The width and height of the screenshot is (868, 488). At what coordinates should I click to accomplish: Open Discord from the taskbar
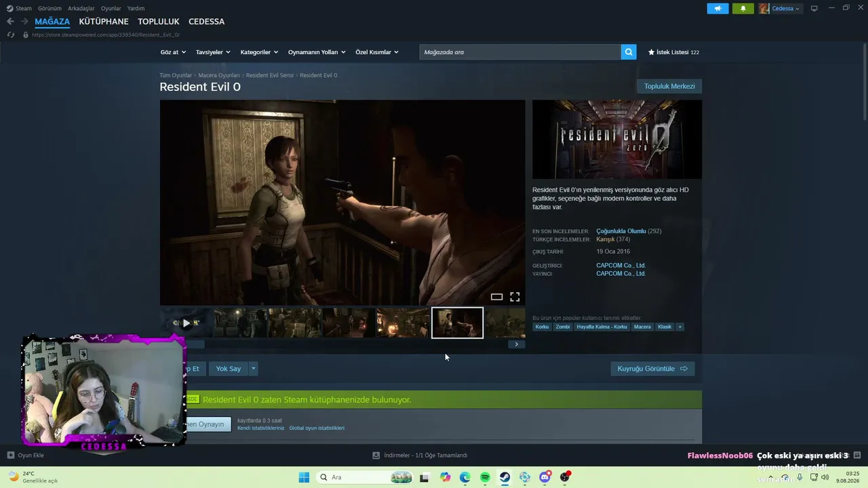click(x=545, y=477)
